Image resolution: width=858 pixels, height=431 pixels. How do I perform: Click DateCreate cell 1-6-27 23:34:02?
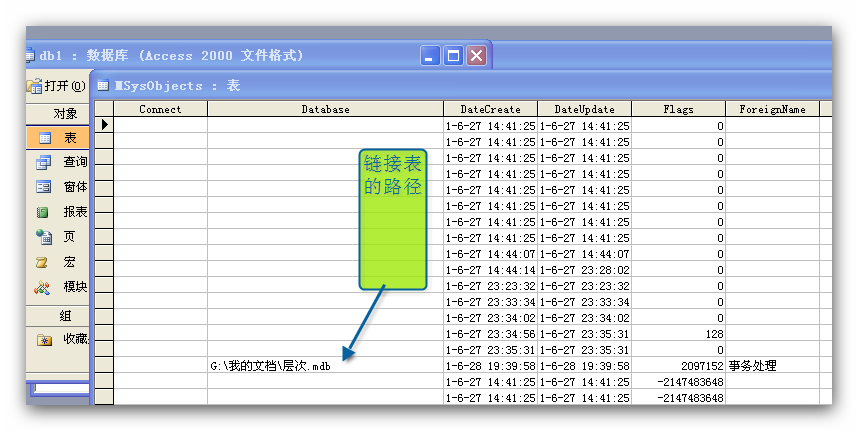point(491,318)
